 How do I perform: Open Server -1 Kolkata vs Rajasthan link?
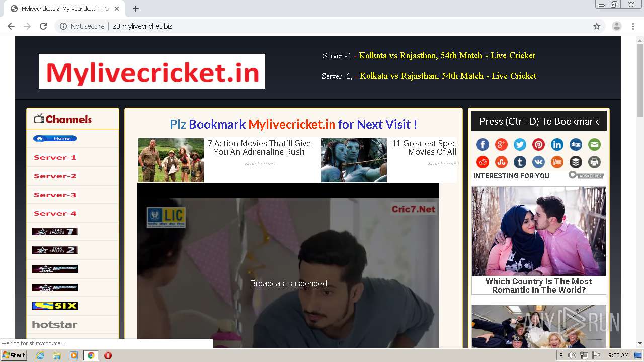447,55
